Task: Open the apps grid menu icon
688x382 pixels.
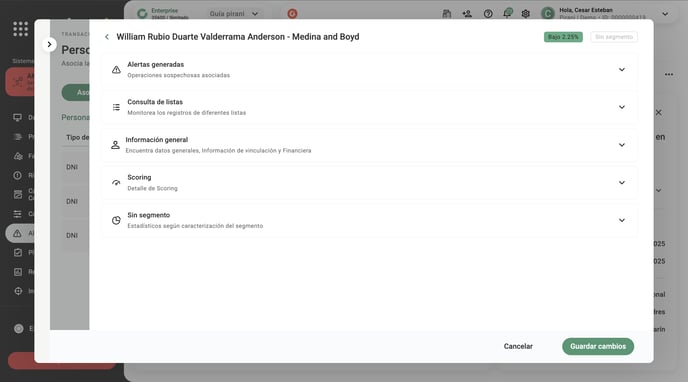Action: click(20, 29)
